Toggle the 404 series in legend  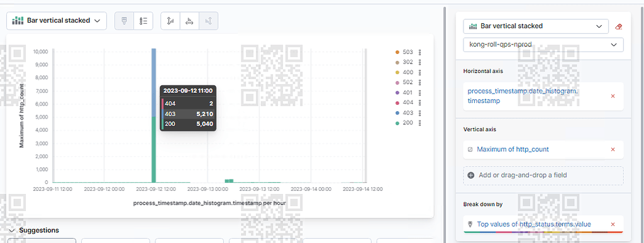pos(404,102)
